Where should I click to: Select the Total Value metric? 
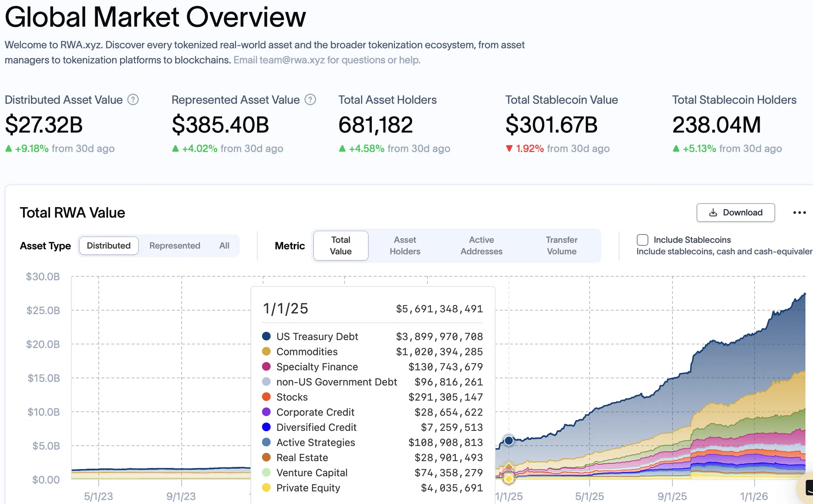340,245
